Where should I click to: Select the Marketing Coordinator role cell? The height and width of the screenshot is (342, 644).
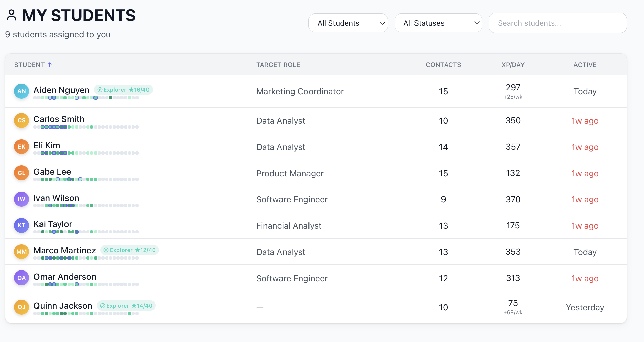pyautogui.click(x=300, y=91)
